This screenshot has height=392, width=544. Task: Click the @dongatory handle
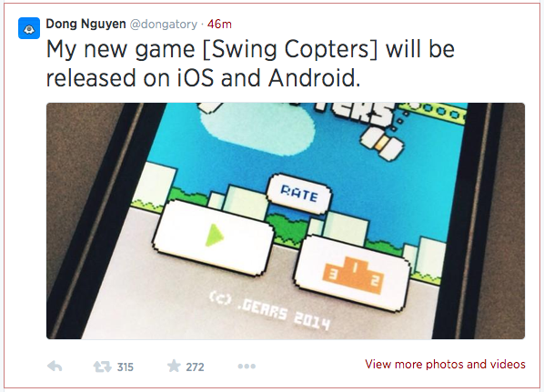pos(164,25)
